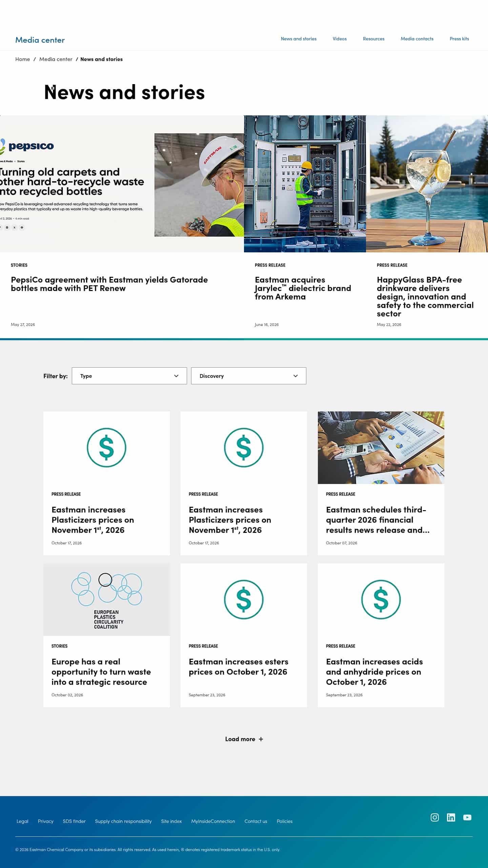This screenshot has height=868, width=488.
Task: Click the dollar icon on the esters card
Action: click(x=244, y=600)
